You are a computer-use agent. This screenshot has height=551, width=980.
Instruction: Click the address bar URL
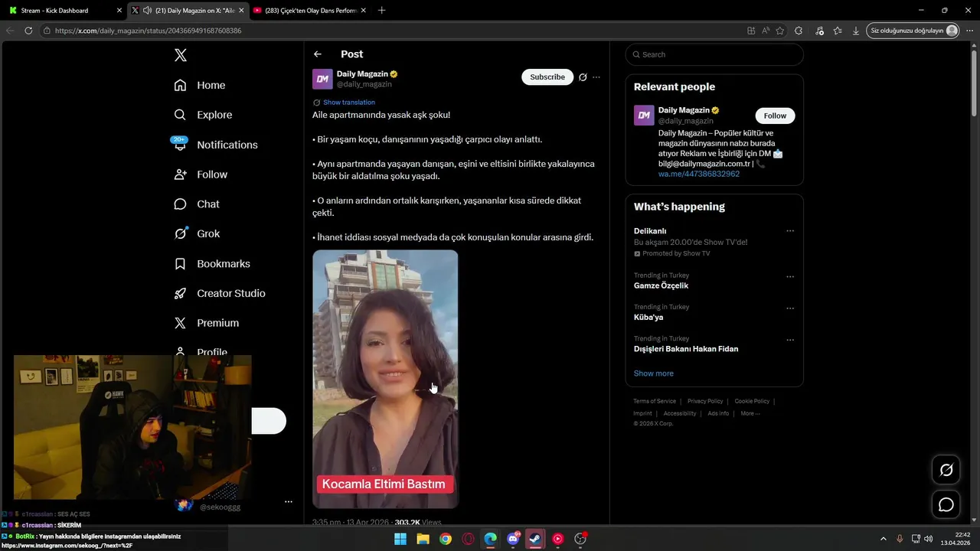[x=148, y=31]
